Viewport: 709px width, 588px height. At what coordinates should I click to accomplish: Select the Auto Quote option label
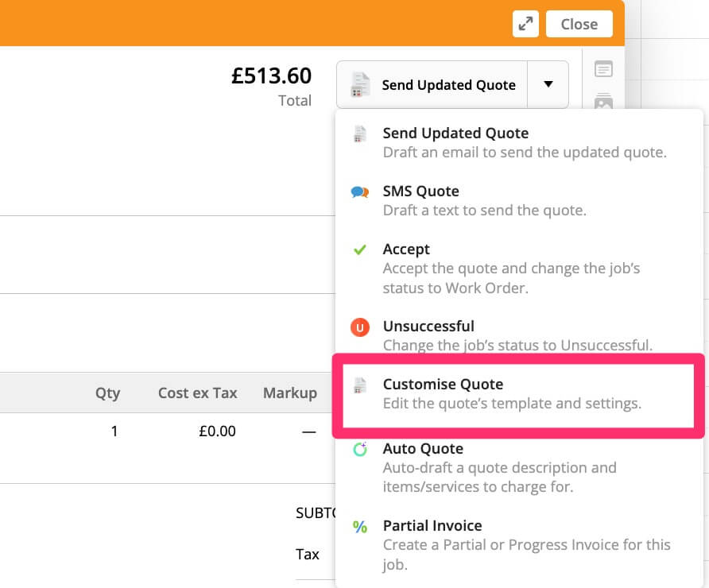click(x=421, y=449)
